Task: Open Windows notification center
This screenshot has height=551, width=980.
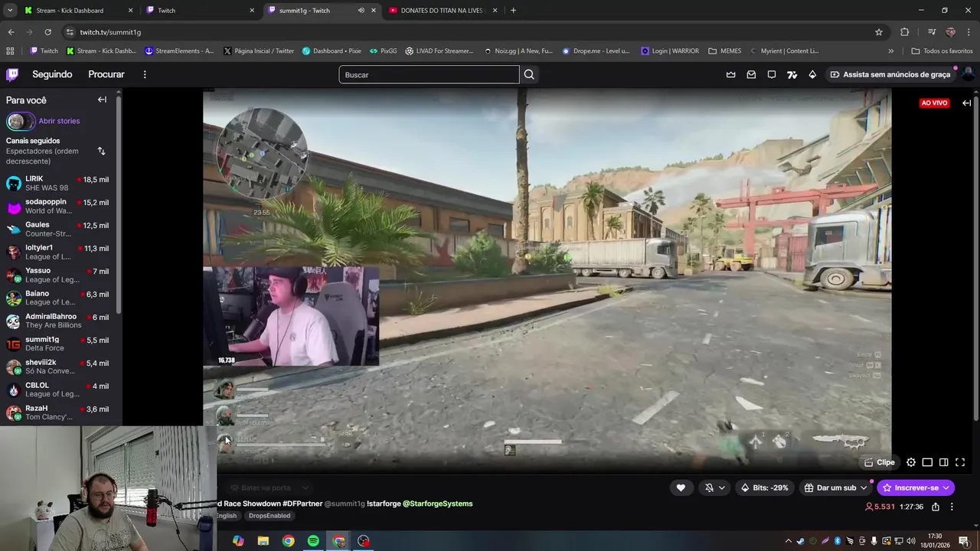Action: coord(964,541)
